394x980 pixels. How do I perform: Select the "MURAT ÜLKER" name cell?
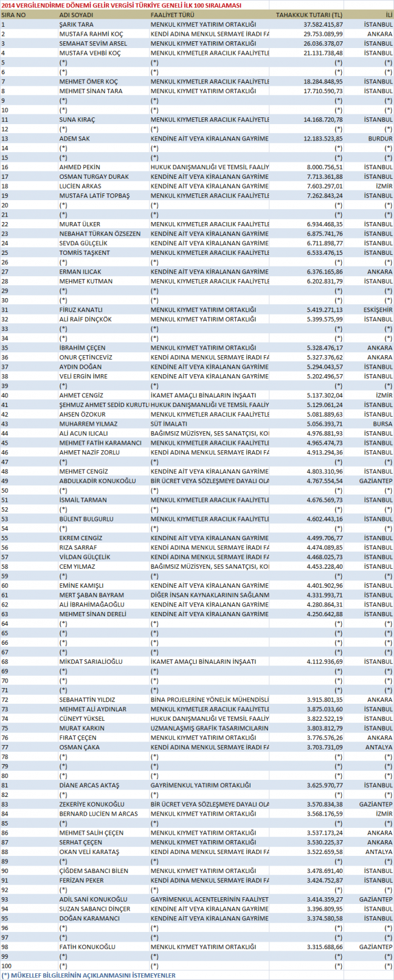80,224
